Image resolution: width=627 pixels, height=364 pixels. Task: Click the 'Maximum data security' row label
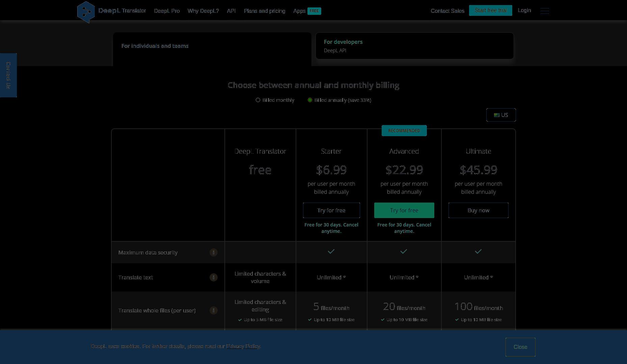click(148, 252)
